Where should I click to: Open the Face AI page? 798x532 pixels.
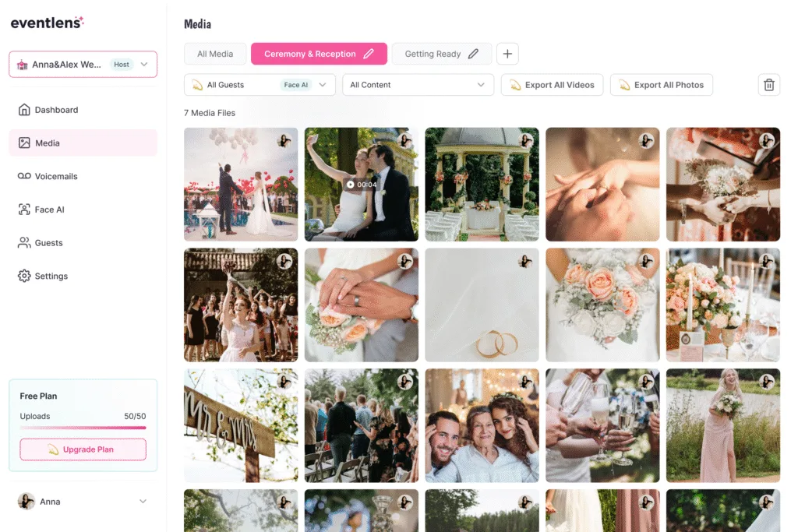pos(83,210)
